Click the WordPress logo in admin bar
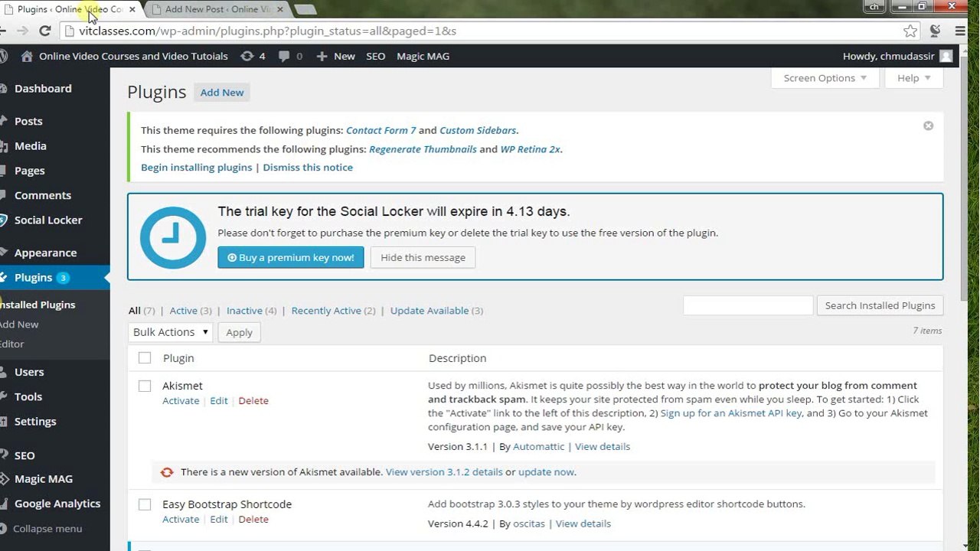 (x=3, y=56)
